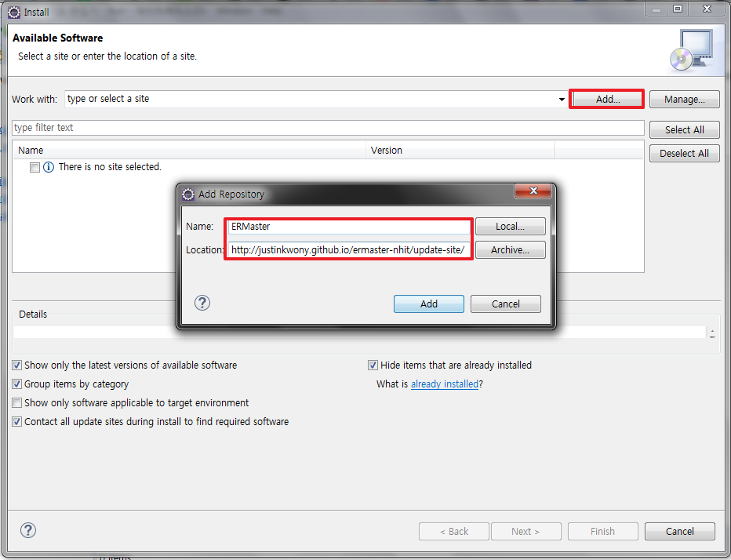Click the help icon at Install window bottom
731x560 pixels.
pyautogui.click(x=28, y=530)
